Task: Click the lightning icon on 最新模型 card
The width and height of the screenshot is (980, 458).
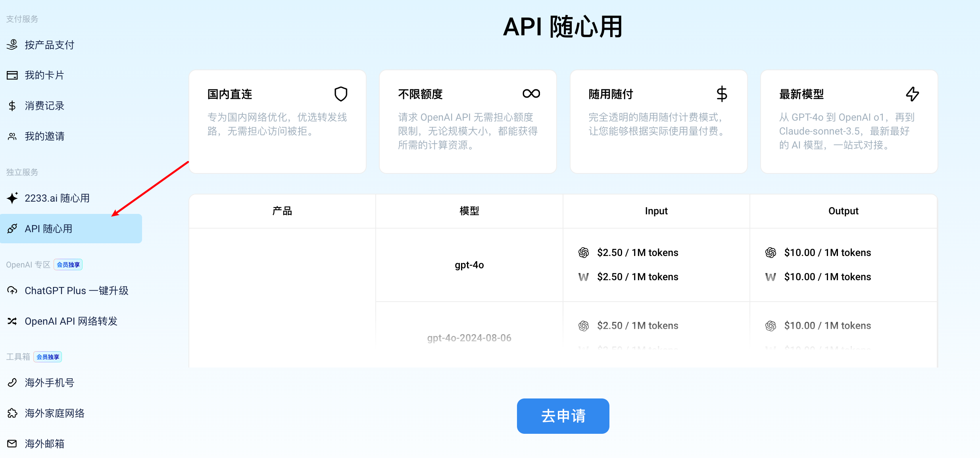Action: tap(913, 94)
